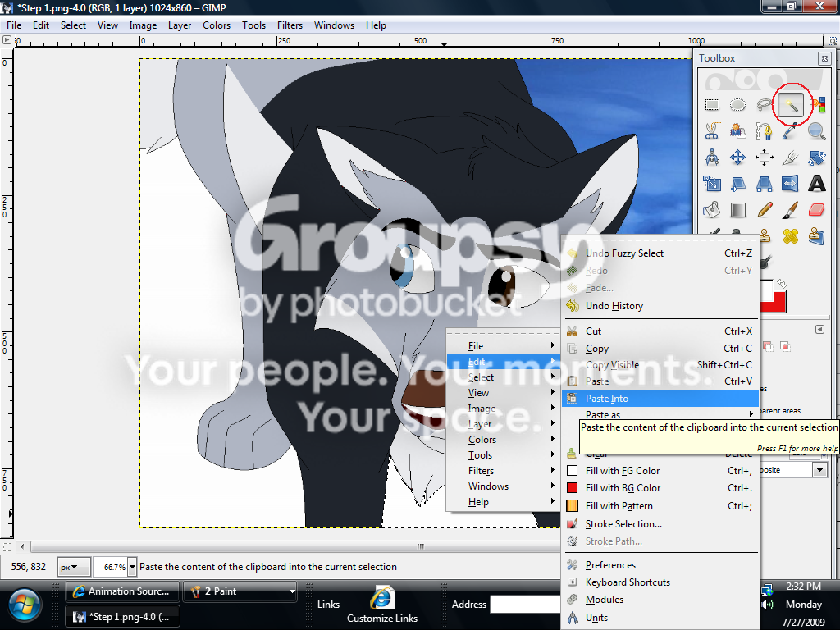Select the Scissors Select tool
This screenshot has width=840, height=630.
click(x=712, y=130)
